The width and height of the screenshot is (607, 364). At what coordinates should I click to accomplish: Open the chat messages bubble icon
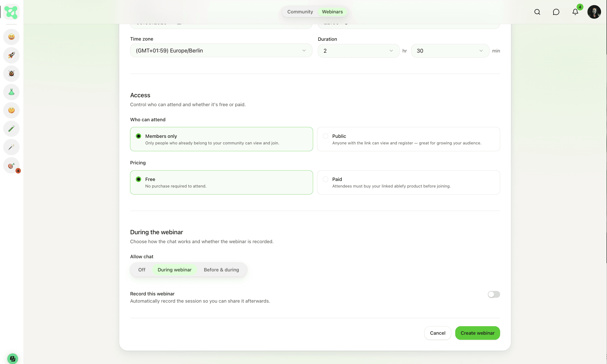click(x=556, y=12)
